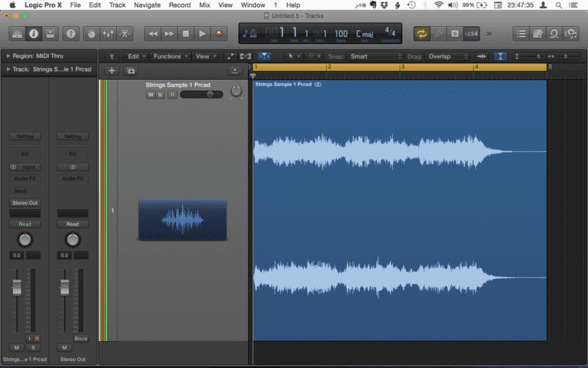Click bar 3 on the ruler
The width and height of the screenshot is (588, 368).
pos(403,67)
